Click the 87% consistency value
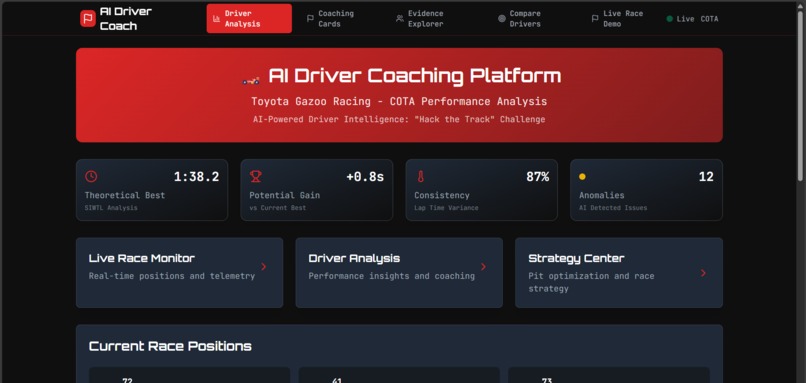The height and width of the screenshot is (383, 806). pos(538,177)
